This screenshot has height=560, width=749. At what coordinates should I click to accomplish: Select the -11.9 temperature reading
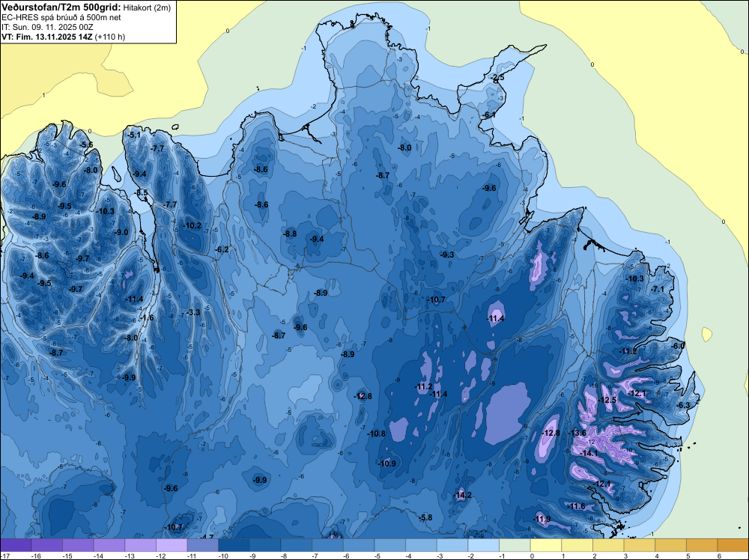coord(542,519)
